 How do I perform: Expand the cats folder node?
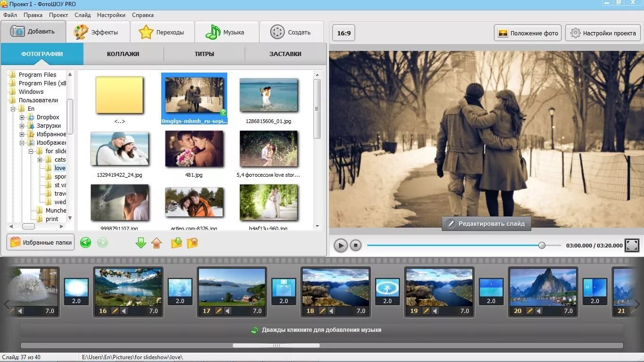pos(40,160)
